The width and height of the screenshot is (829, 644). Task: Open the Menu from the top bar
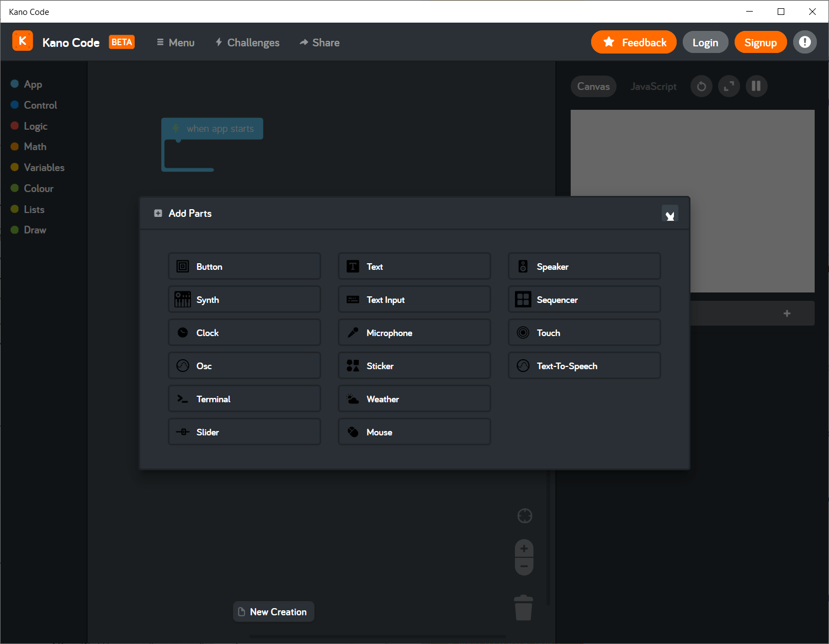[175, 42]
